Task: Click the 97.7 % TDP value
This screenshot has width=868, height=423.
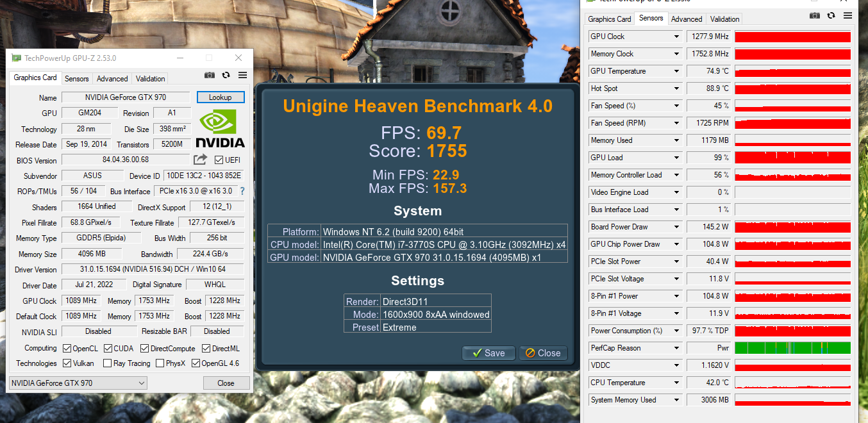Action: pos(709,331)
